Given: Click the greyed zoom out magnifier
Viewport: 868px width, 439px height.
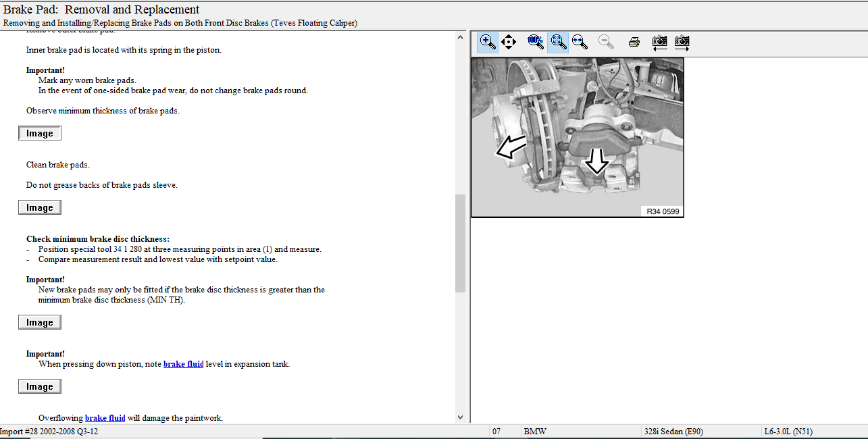Looking at the screenshot, I should (x=607, y=42).
